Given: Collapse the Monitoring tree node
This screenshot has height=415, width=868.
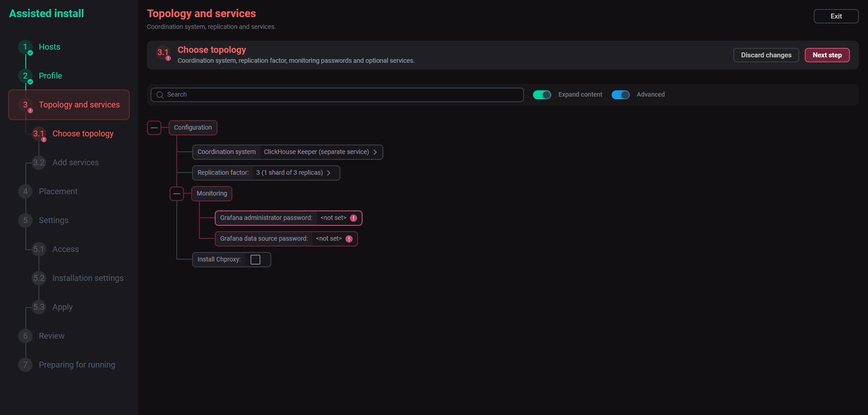Looking at the screenshot, I should pyautogui.click(x=177, y=194).
